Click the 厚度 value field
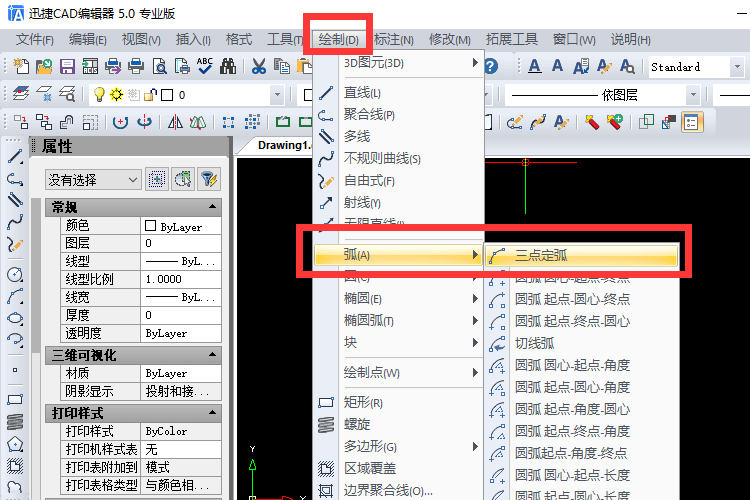750x500 pixels. click(x=181, y=315)
